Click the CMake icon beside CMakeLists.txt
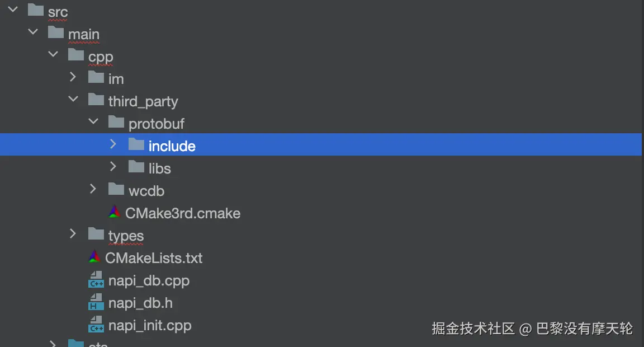 click(x=94, y=257)
